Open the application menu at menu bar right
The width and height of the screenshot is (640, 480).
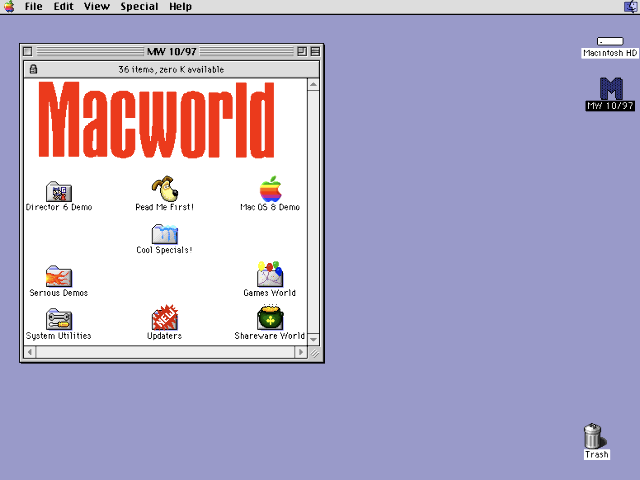tap(631, 7)
